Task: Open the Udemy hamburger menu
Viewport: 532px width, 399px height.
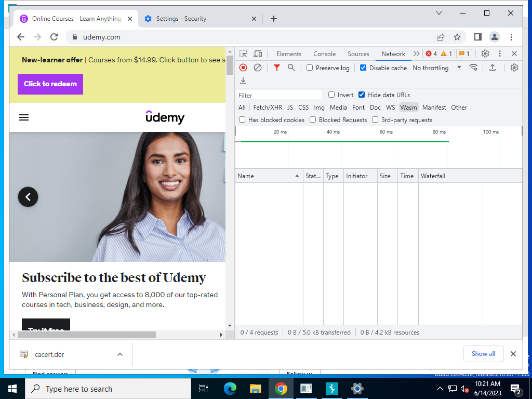Action: [24, 118]
